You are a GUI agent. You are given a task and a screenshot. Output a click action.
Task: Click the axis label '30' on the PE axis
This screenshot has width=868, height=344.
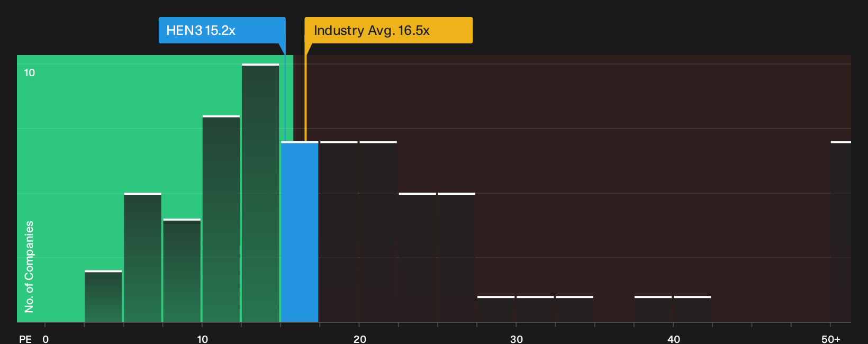517,339
